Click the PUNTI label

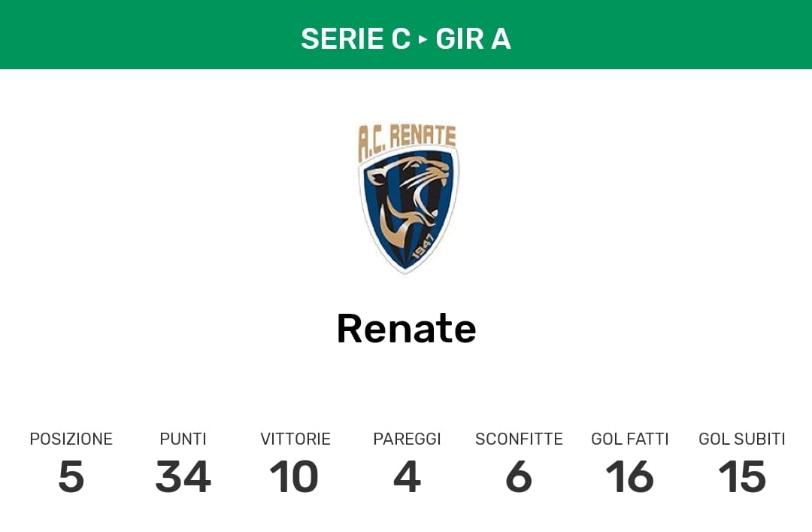coord(183,439)
